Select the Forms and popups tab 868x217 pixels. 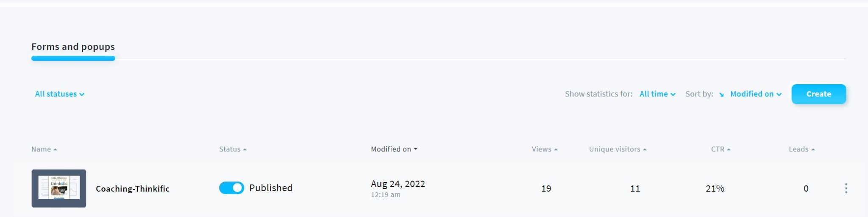tap(73, 47)
